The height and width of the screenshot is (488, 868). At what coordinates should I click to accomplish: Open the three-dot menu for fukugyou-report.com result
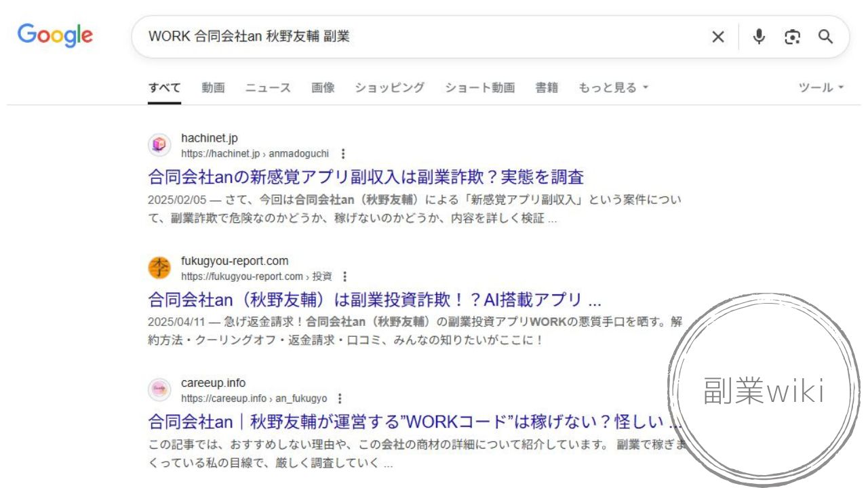click(x=345, y=277)
